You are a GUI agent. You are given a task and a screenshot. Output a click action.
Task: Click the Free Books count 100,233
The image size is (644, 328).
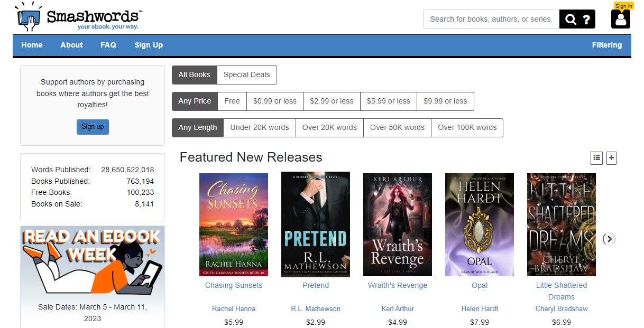click(140, 193)
